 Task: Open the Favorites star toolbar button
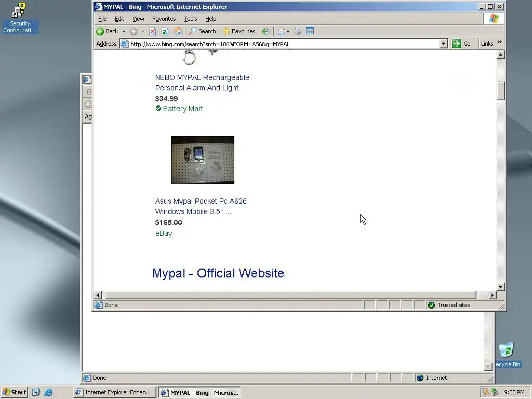239,31
